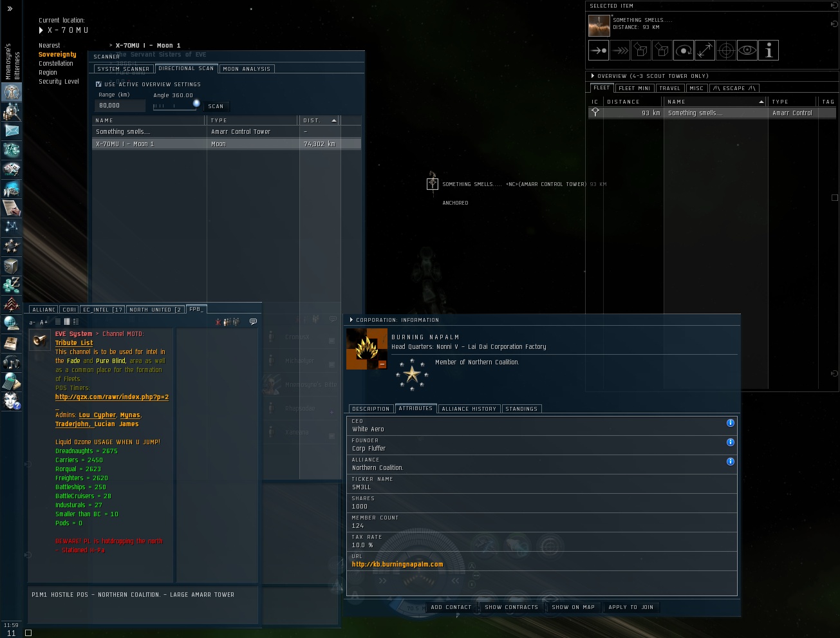Viewport: 840px width, 638px height.
Task: Open the Wallet coins icon in Neocom
Action: [x=12, y=285]
